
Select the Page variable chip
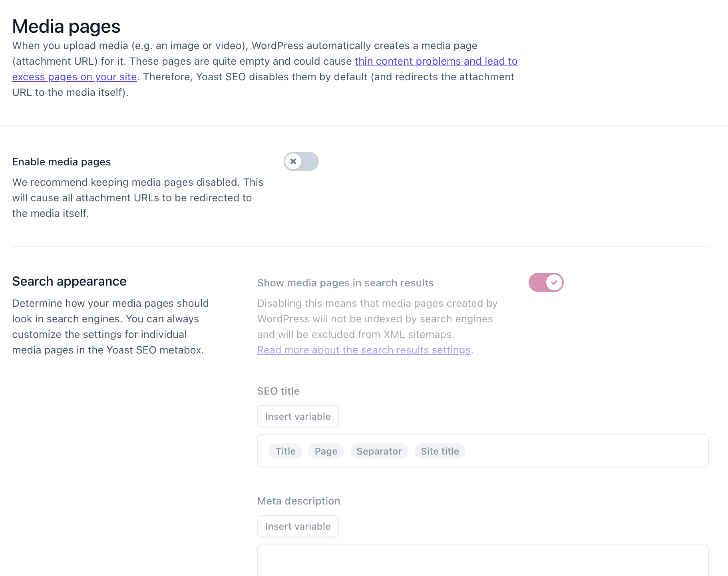coord(326,451)
